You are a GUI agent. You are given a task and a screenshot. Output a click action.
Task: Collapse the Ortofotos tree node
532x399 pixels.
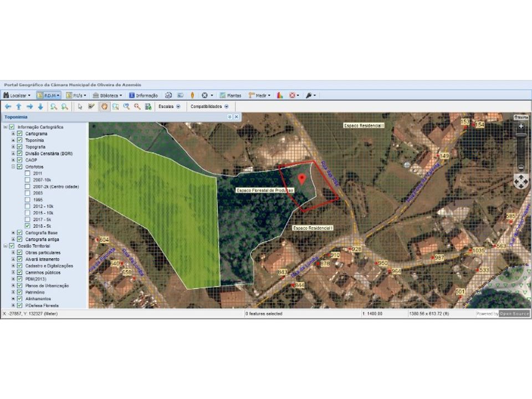pyautogui.click(x=13, y=167)
